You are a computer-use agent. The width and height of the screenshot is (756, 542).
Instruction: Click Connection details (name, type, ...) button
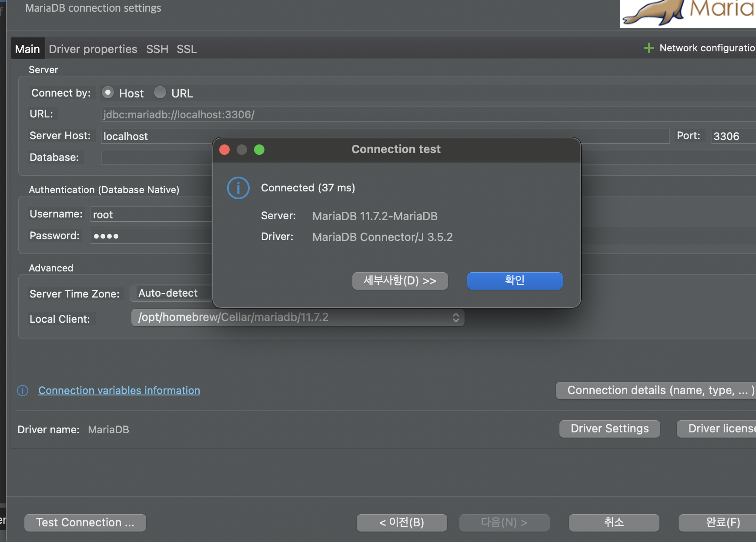(656, 391)
